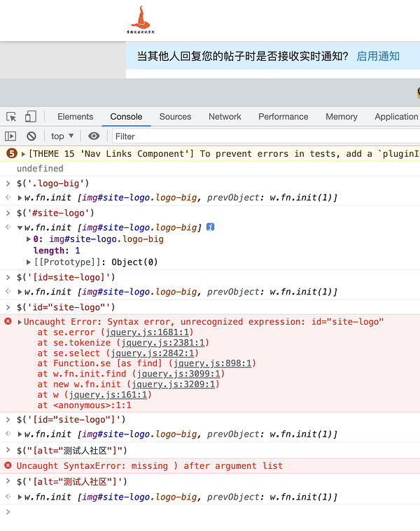Viewport: 420px width, 531px height.
Task: Click the 'undefined' output line
Action: [x=40, y=169]
